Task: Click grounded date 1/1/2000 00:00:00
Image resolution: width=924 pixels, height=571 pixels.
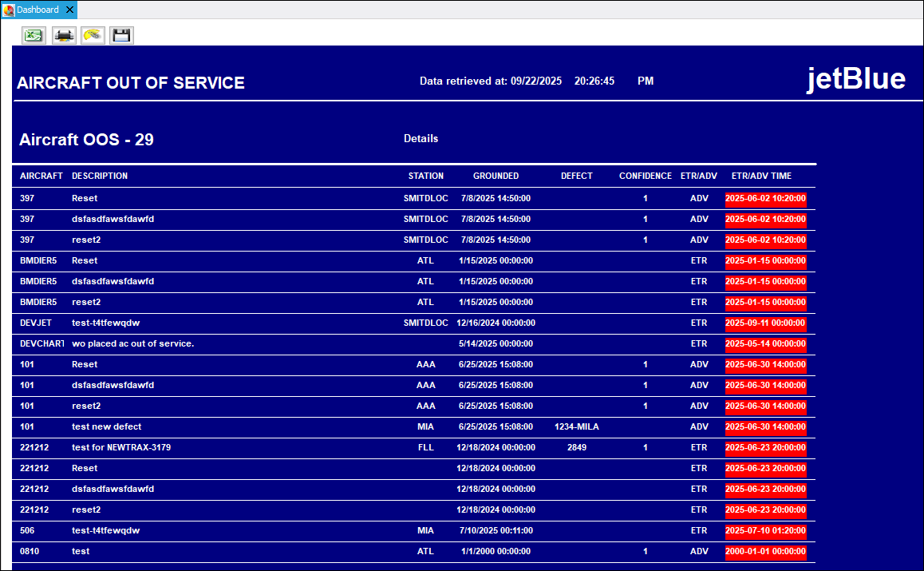Action: [496, 552]
